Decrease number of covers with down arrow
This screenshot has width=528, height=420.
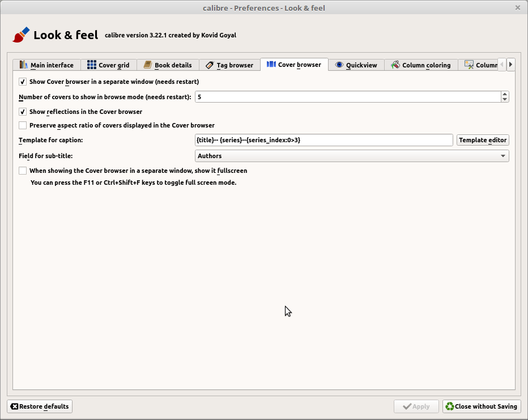(504, 99)
